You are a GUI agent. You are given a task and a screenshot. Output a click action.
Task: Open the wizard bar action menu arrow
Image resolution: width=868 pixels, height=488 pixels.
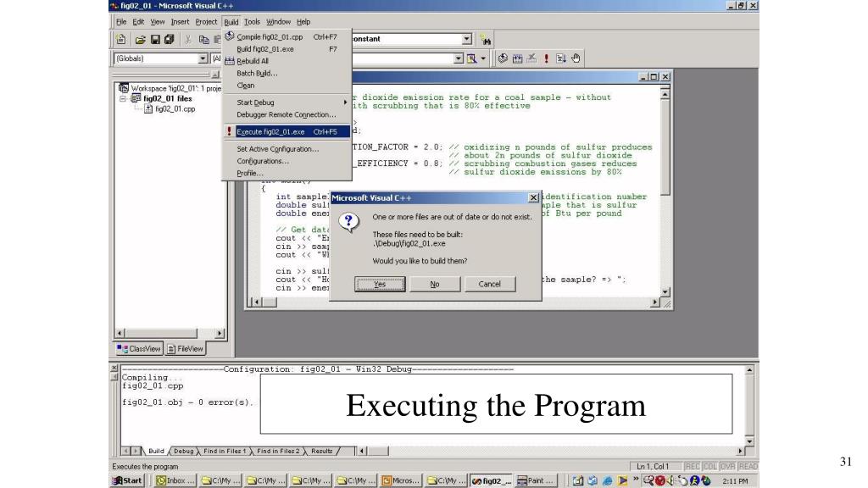pos(483,58)
